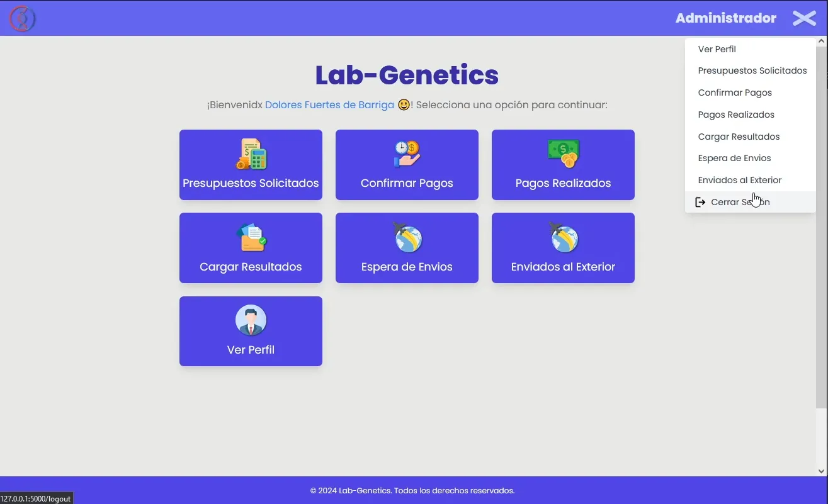Select Enviados al Exterior menu entry
This screenshot has height=504, width=828.
point(739,180)
